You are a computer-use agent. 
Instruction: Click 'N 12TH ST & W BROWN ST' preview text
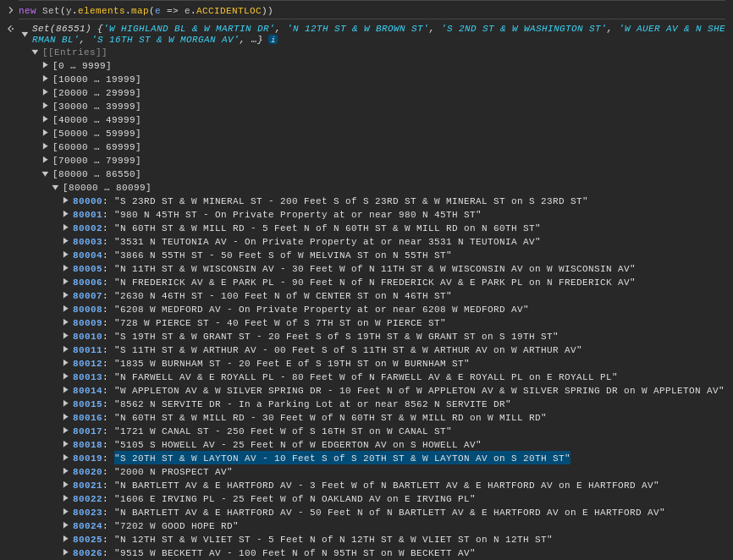(358, 29)
